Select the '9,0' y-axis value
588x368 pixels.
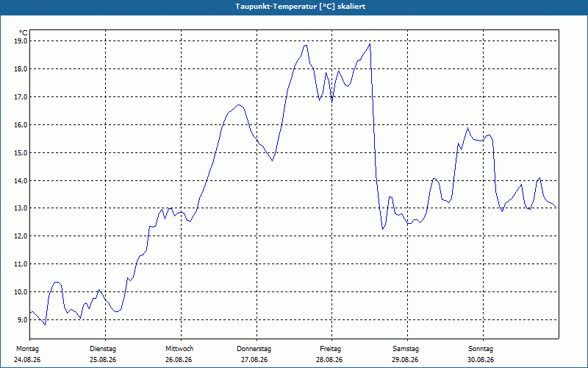click(22, 319)
